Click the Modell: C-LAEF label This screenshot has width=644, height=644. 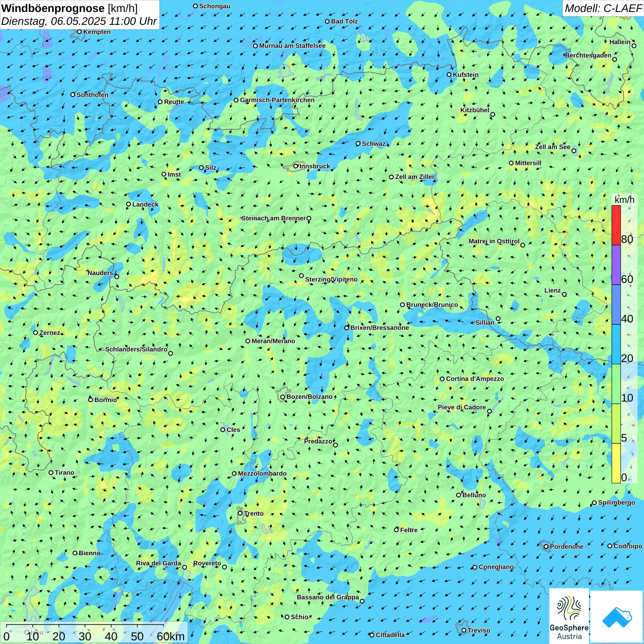click(x=603, y=8)
